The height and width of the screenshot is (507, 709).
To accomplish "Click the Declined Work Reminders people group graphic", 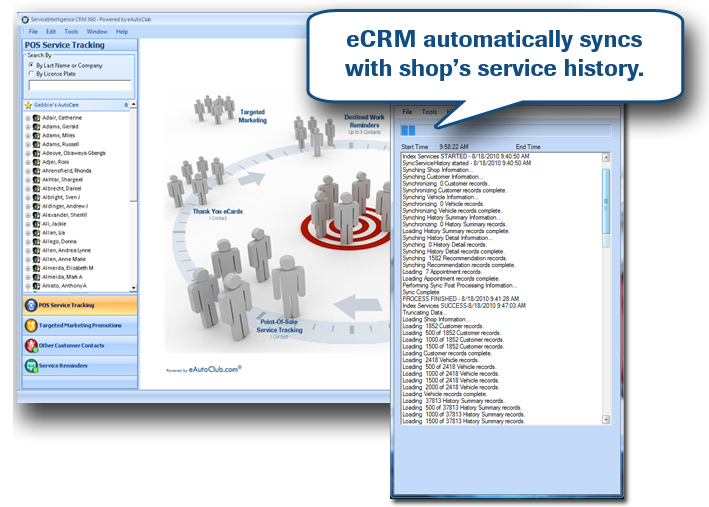I will 315,136.
